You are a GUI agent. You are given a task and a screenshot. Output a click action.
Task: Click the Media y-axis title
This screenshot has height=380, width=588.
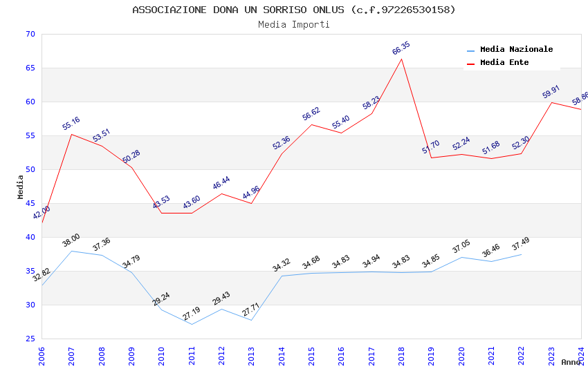coord(20,187)
